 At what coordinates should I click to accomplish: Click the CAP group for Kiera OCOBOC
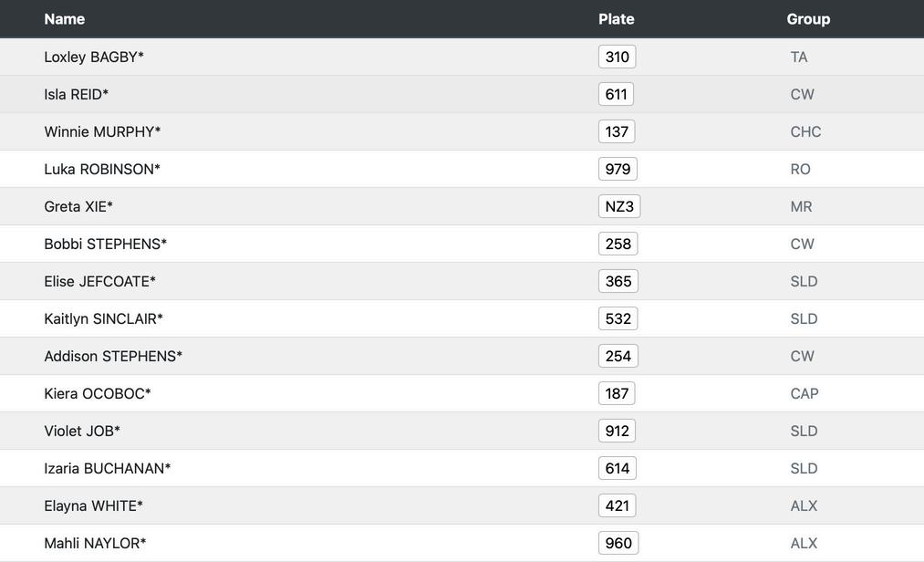805,393
